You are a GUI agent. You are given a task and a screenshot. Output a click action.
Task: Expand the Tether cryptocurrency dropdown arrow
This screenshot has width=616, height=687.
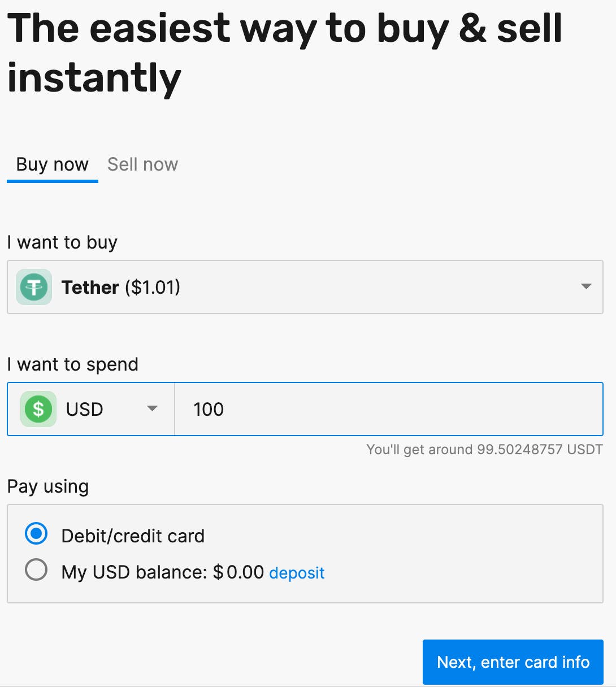tap(586, 286)
